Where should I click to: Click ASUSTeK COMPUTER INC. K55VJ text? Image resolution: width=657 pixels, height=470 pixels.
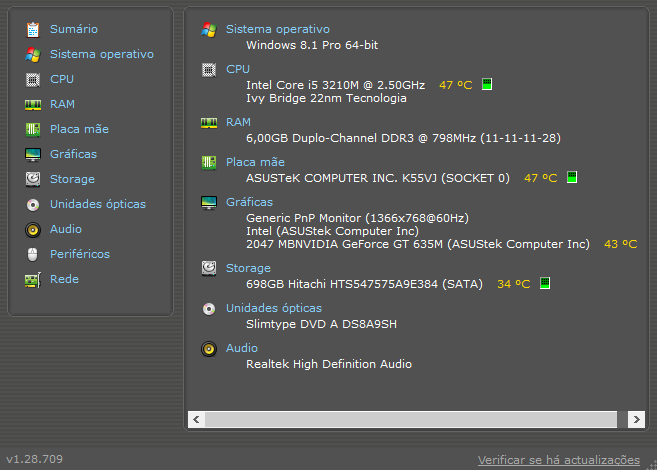[378, 178]
